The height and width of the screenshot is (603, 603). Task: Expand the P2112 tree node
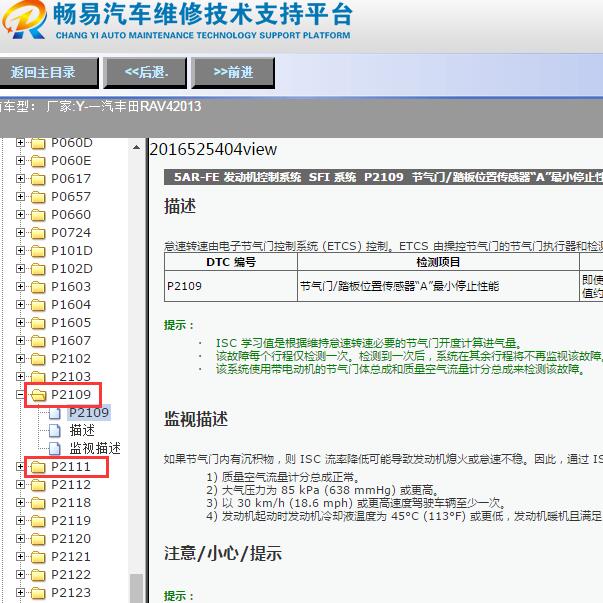20,485
